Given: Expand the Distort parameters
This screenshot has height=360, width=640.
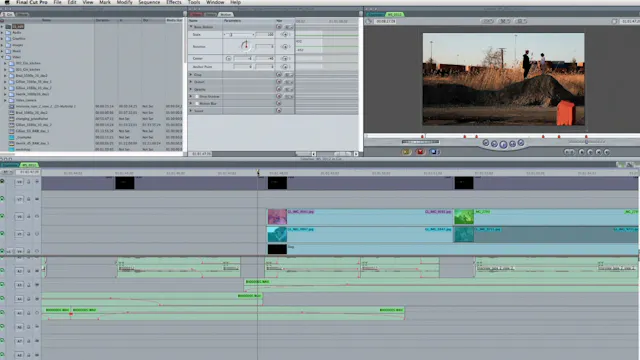Looking at the screenshot, I should point(191,82).
